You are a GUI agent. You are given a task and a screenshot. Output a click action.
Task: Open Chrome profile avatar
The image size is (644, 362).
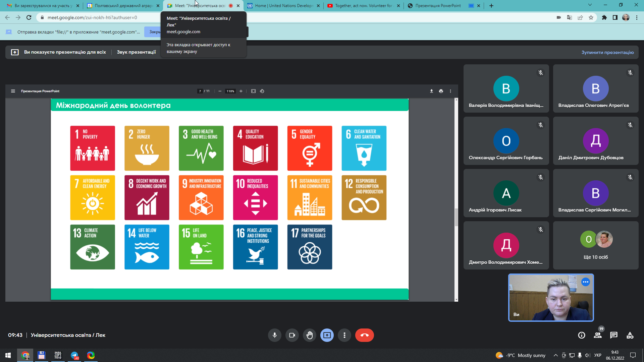pos(626,17)
